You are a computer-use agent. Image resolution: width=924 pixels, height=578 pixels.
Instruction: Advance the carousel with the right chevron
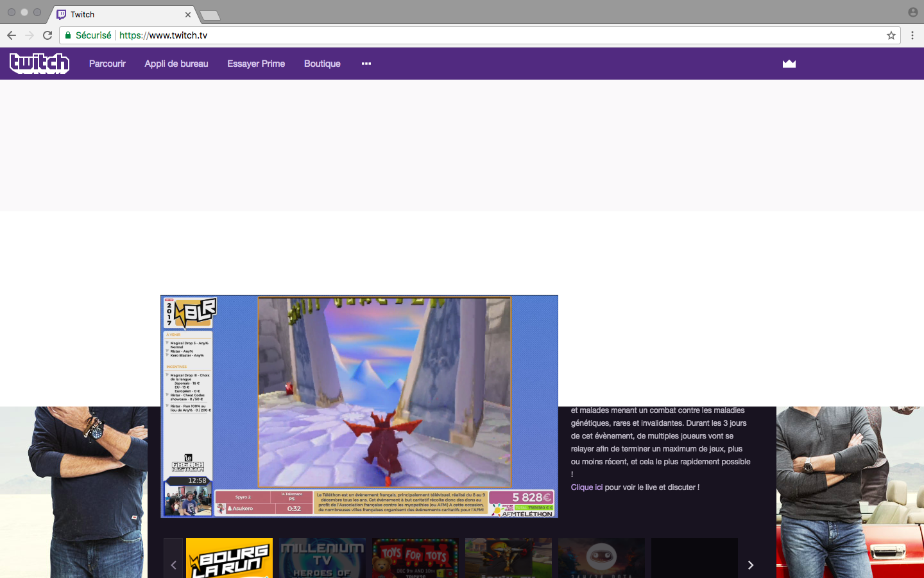tap(751, 565)
